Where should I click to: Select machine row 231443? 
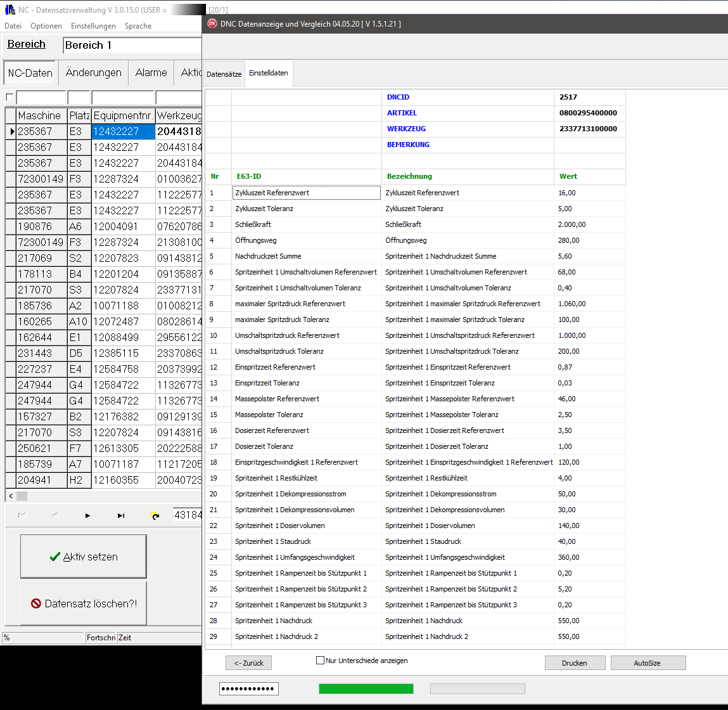click(x=41, y=354)
